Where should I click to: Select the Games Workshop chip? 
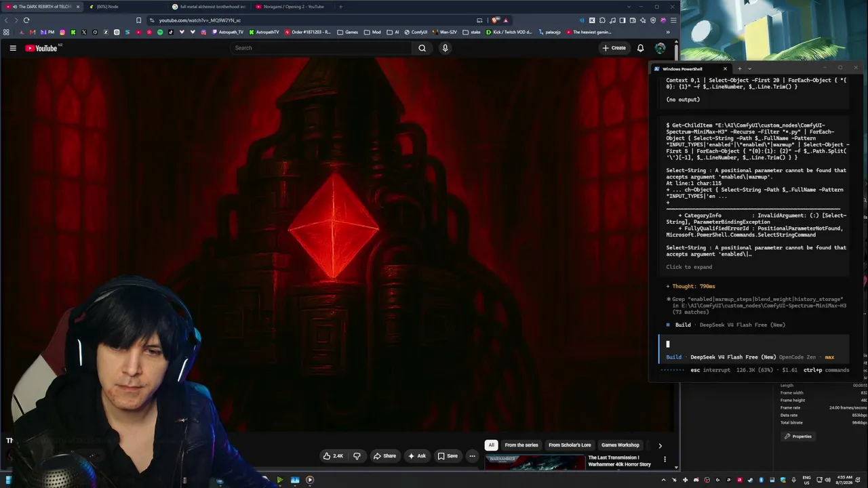point(620,445)
